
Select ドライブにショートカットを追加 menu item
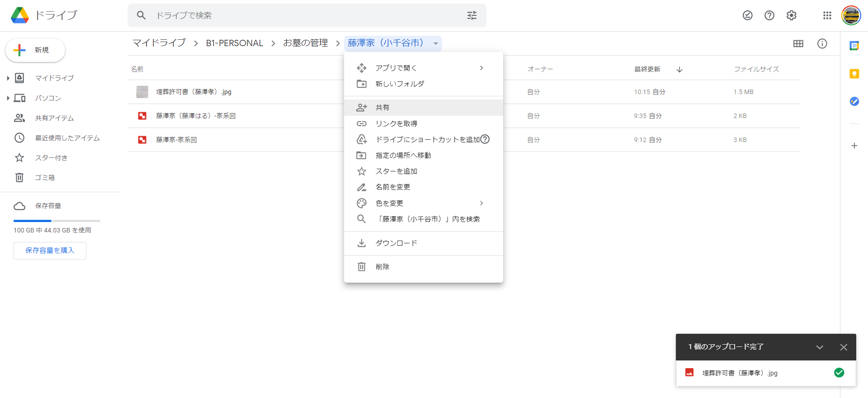tap(424, 139)
